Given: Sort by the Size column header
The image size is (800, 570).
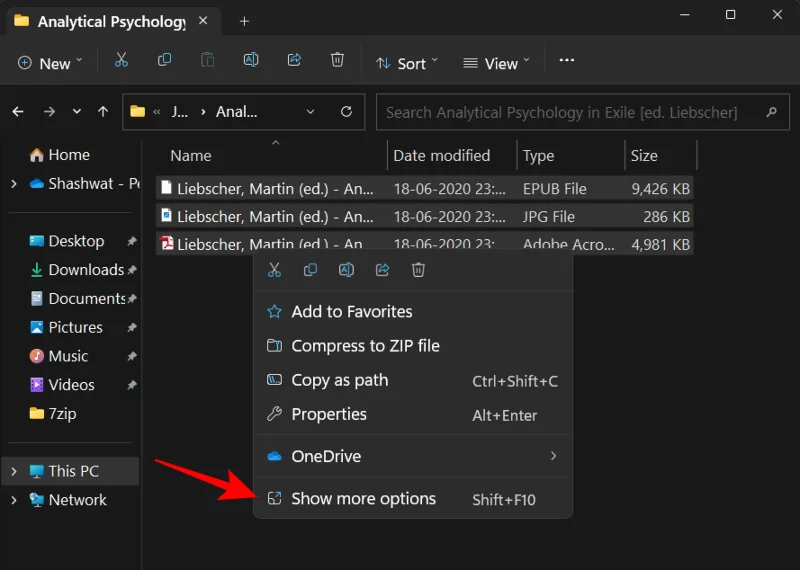Looking at the screenshot, I should [x=644, y=156].
